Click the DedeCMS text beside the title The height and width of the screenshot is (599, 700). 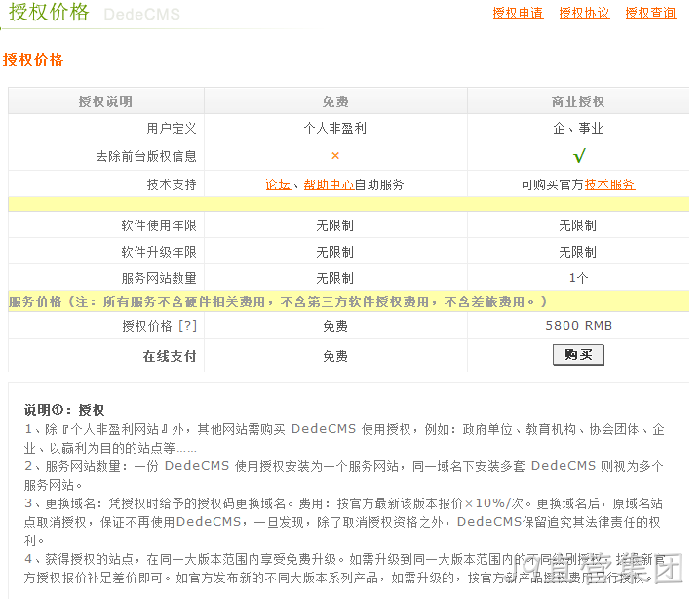142,15
